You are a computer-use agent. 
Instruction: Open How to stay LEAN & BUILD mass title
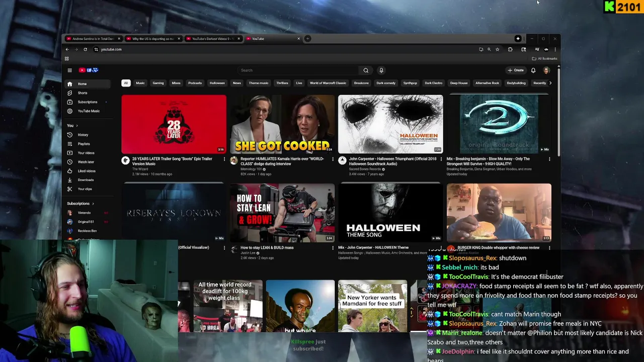point(267,247)
